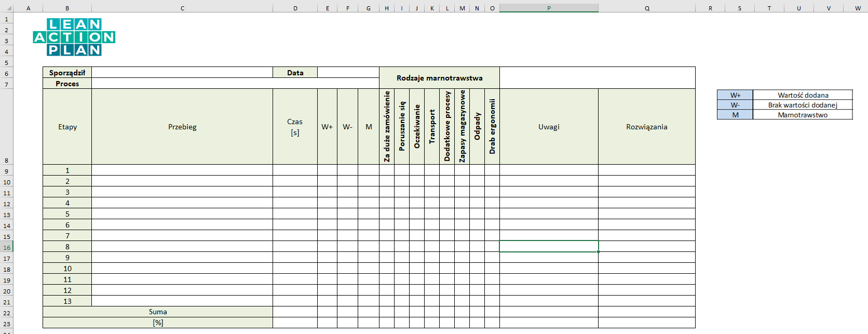Click the vertical Oczekiwanie header cell

pos(417,127)
